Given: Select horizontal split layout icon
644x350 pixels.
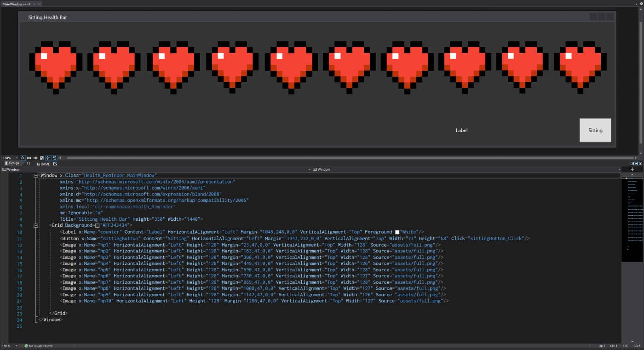Looking at the screenshot, I should (636, 163).
